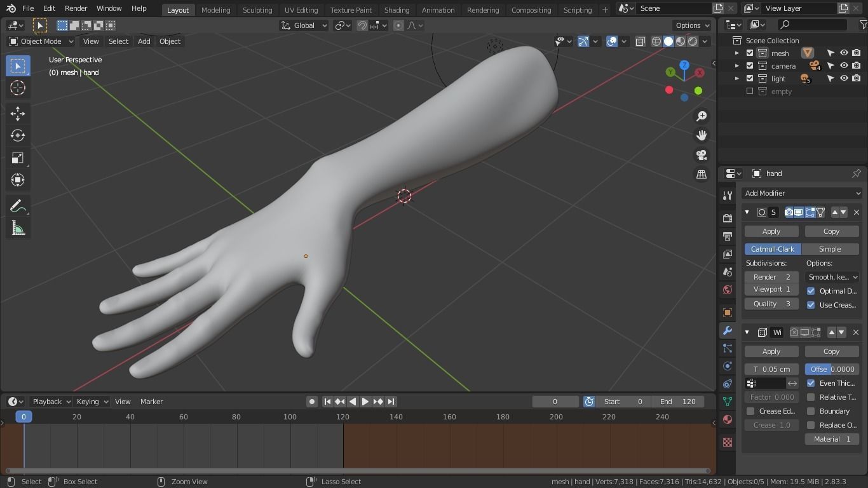The width and height of the screenshot is (868, 488).
Task: Select the Move tool in the viewport toolbar
Action: 17,113
